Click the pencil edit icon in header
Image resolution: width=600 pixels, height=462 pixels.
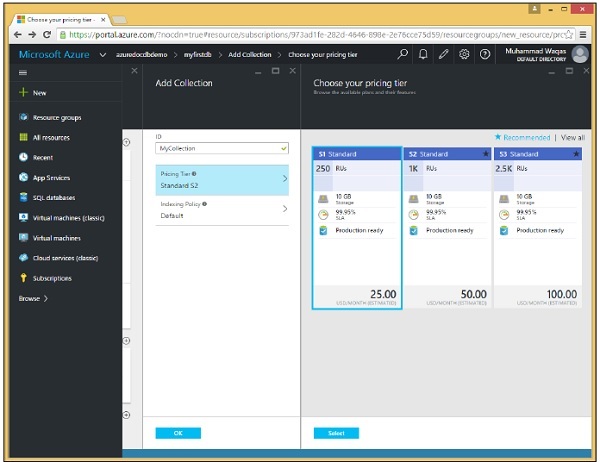coord(444,54)
